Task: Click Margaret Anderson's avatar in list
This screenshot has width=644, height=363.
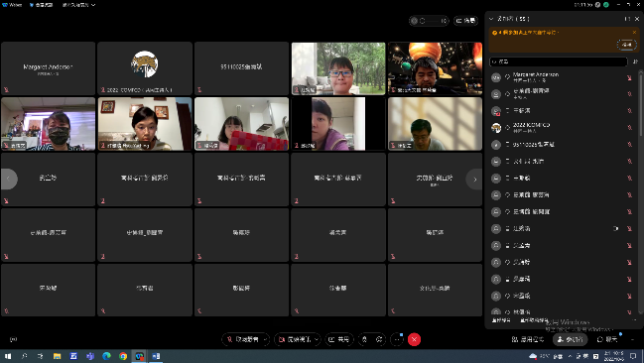Action: tap(496, 77)
